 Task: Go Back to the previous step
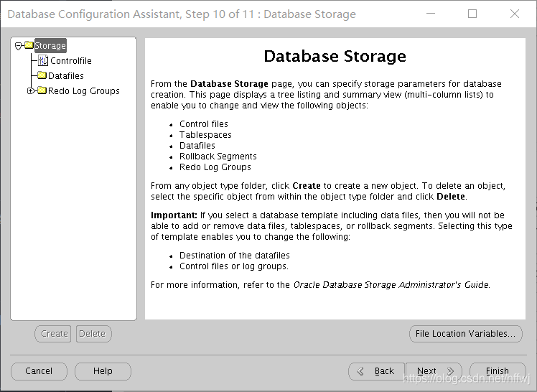click(x=377, y=371)
